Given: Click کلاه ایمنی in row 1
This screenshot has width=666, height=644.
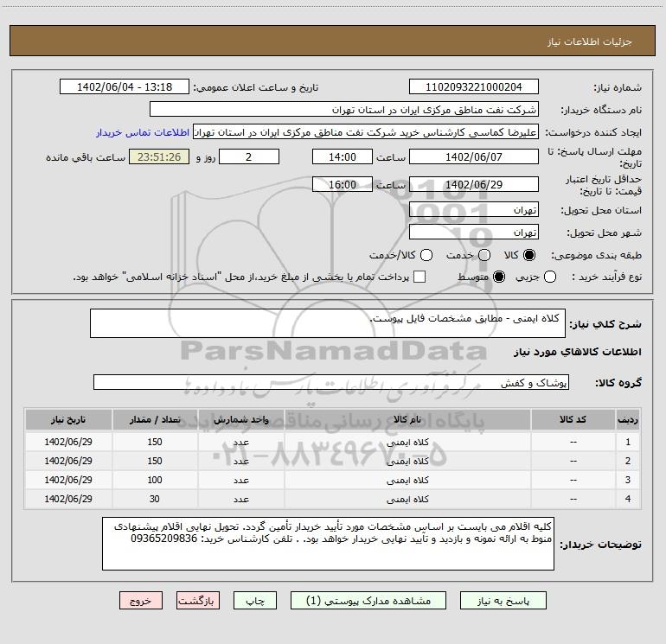Looking at the screenshot, I should point(407,443).
